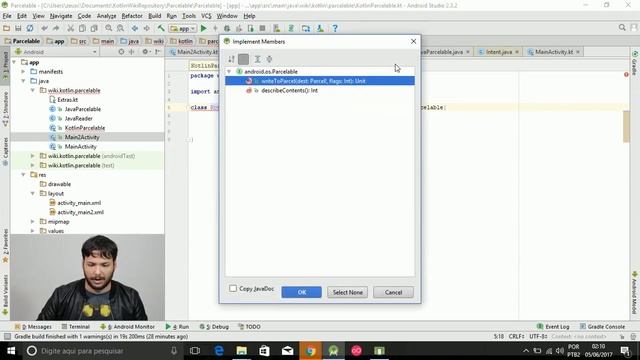
Task: Toggle the show classes button in dialog toolbar
Action: (244, 59)
